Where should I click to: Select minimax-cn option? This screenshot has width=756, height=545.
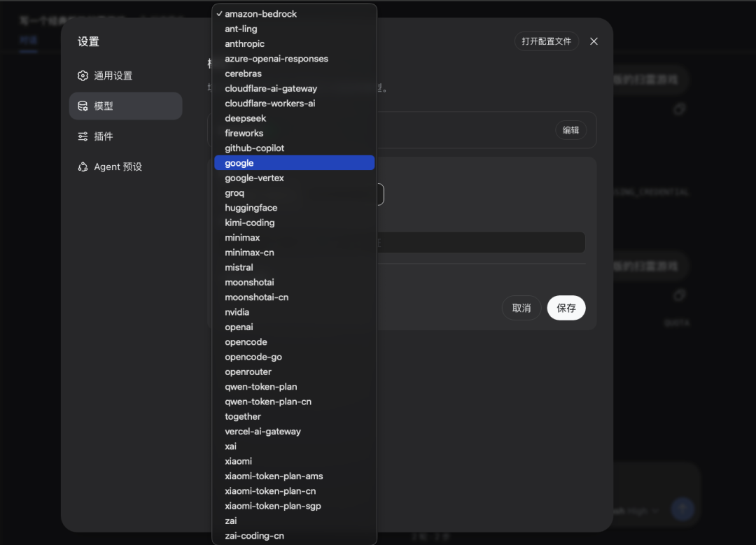click(x=294, y=253)
